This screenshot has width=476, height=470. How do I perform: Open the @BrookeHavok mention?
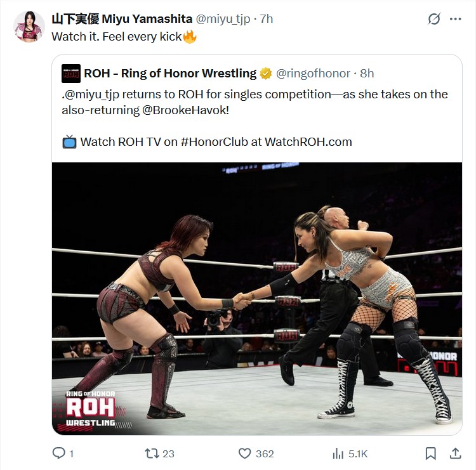(185, 110)
